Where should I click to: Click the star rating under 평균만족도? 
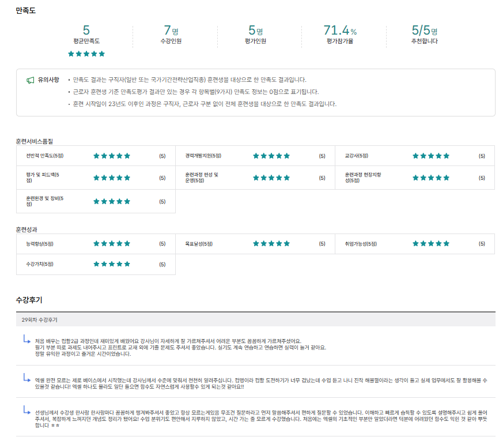(86, 54)
